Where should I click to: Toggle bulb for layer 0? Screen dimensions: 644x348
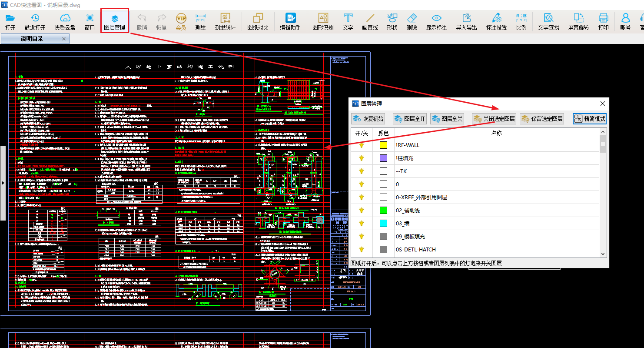(361, 184)
